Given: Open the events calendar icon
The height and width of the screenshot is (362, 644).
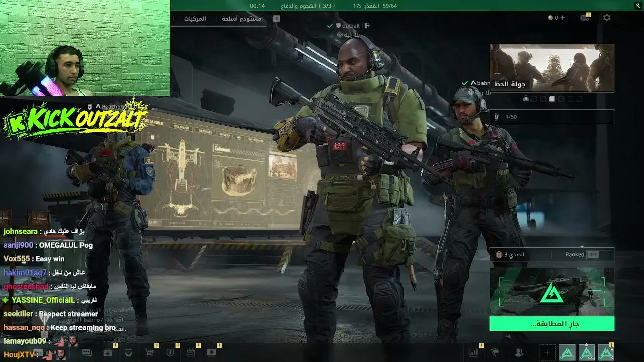Looking at the screenshot, I should click(x=191, y=353).
